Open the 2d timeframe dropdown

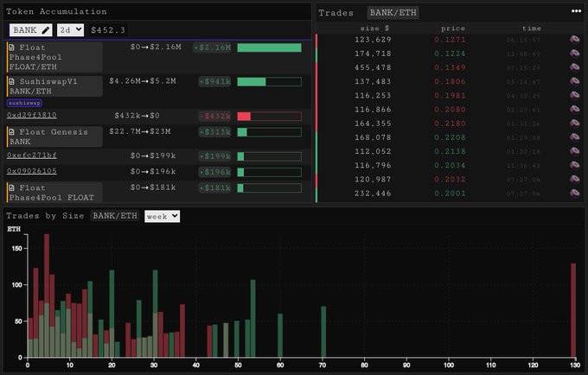pos(71,30)
